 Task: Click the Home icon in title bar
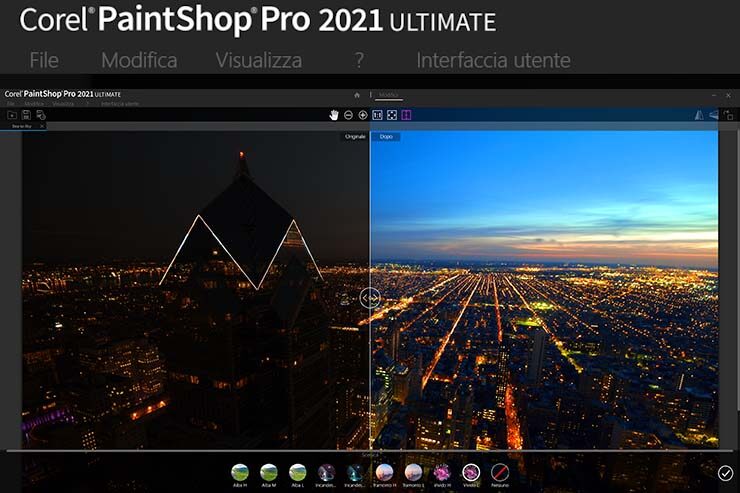[x=357, y=94]
